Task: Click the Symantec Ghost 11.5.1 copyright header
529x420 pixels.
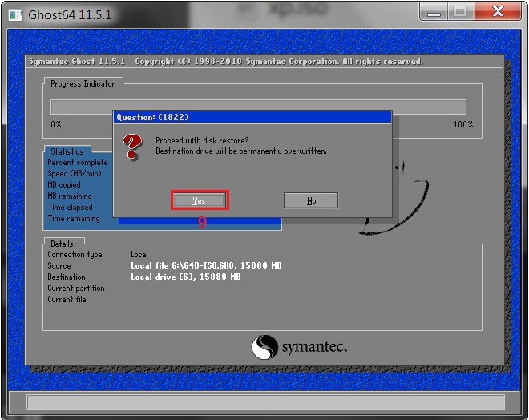Action: [x=225, y=62]
